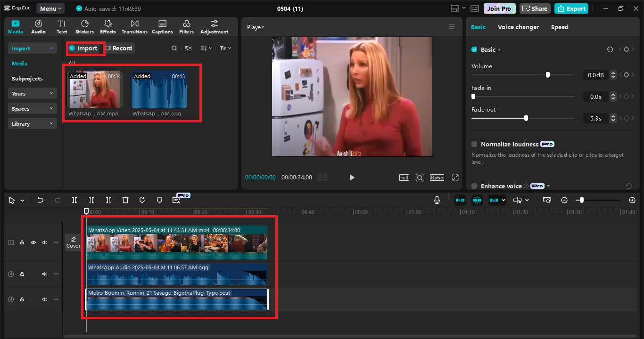Click the delete-right trim icon
This screenshot has width=644, height=339.
tap(108, 200)
